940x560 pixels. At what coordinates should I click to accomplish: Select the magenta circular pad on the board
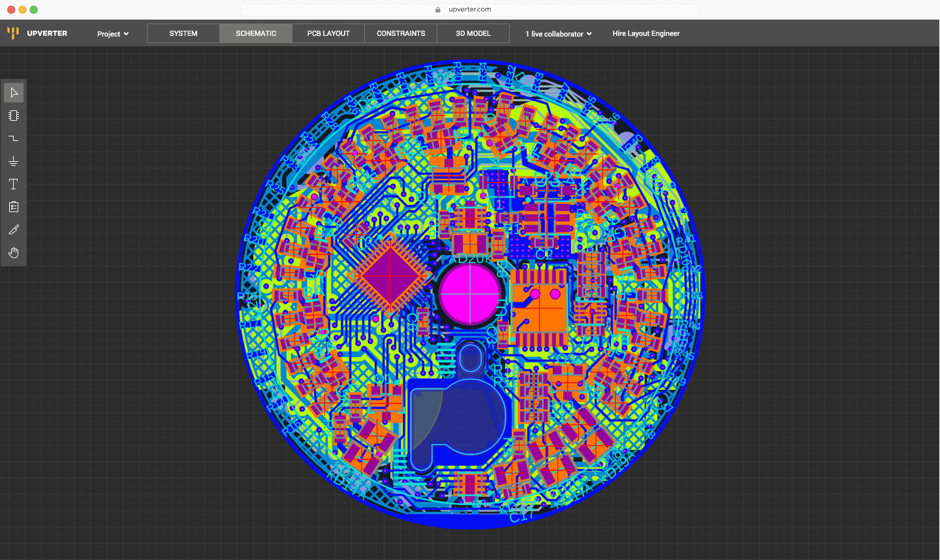469,295
